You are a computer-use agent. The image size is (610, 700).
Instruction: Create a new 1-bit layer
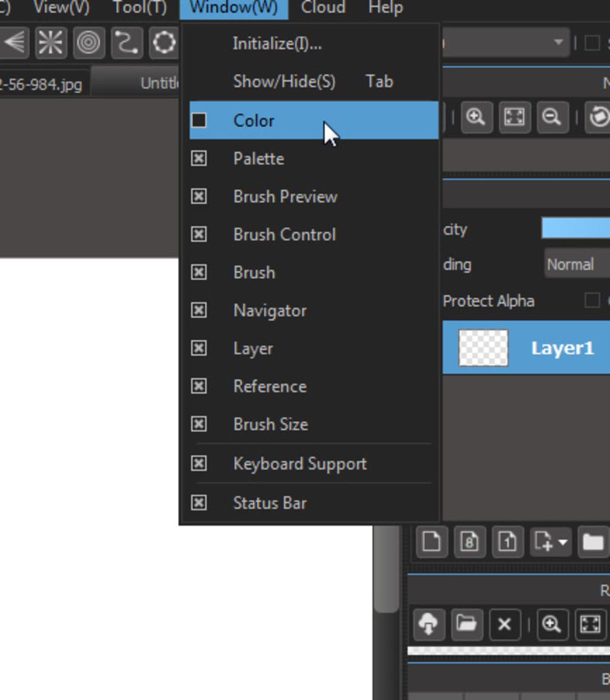pyautogui.click(x=508, y=542)
